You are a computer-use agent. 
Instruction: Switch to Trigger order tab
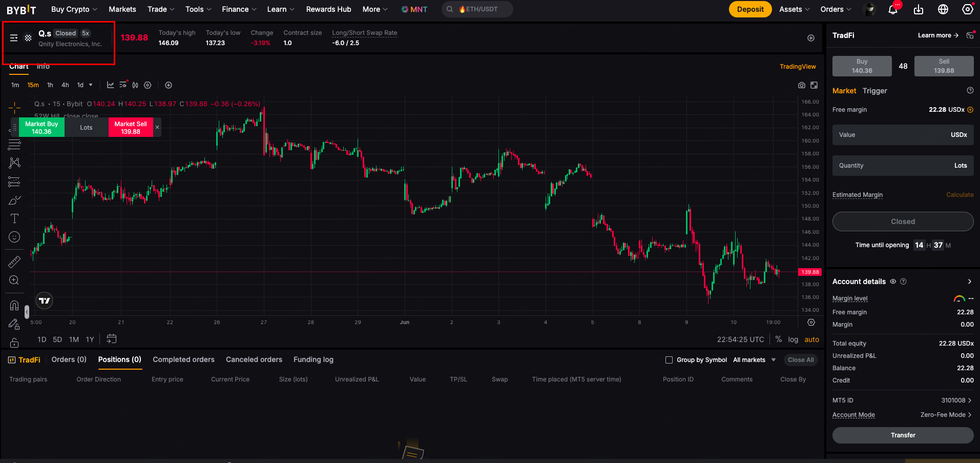[x=874, y=91]
